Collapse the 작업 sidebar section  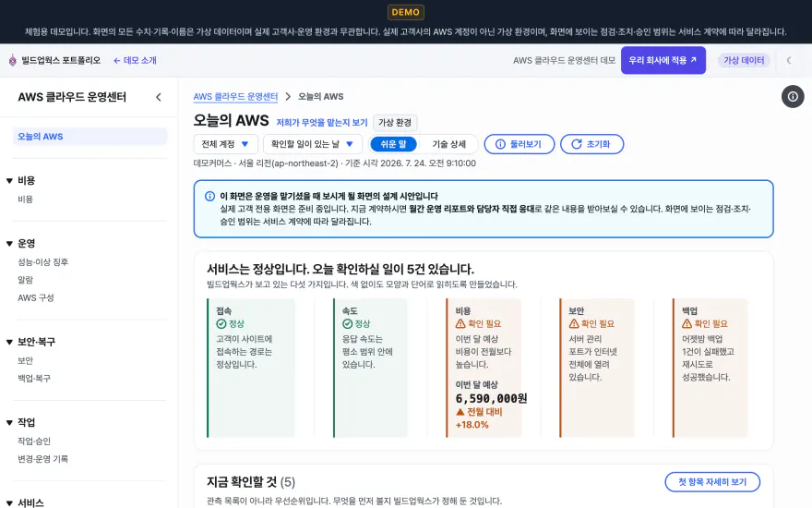(x=9, y=422)
